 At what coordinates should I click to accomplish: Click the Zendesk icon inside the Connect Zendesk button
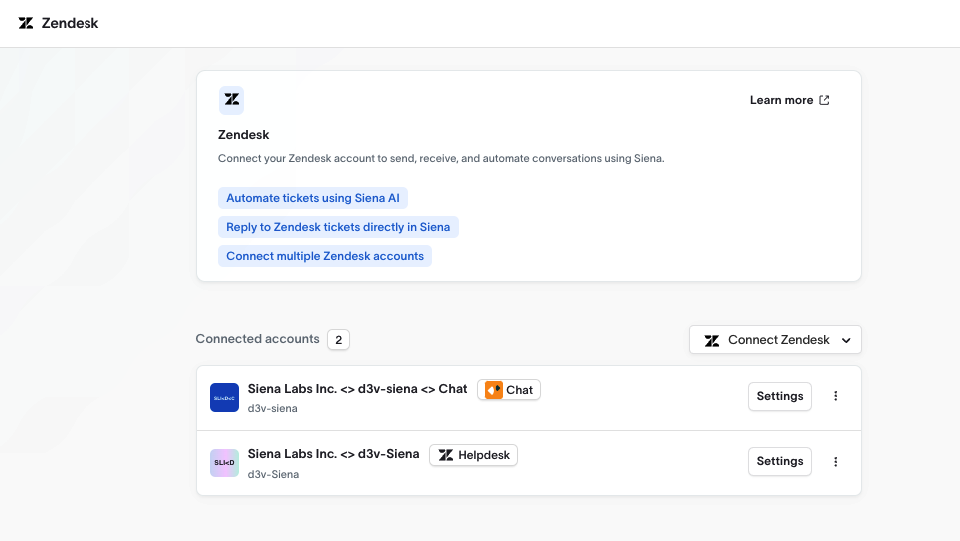tap(711, 340)
